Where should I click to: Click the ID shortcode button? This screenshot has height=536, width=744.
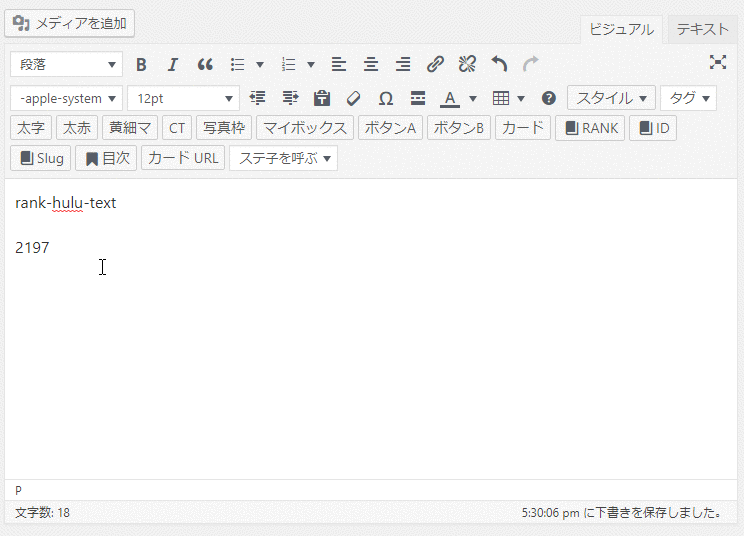pyautogui.click(x=653, y=128)
